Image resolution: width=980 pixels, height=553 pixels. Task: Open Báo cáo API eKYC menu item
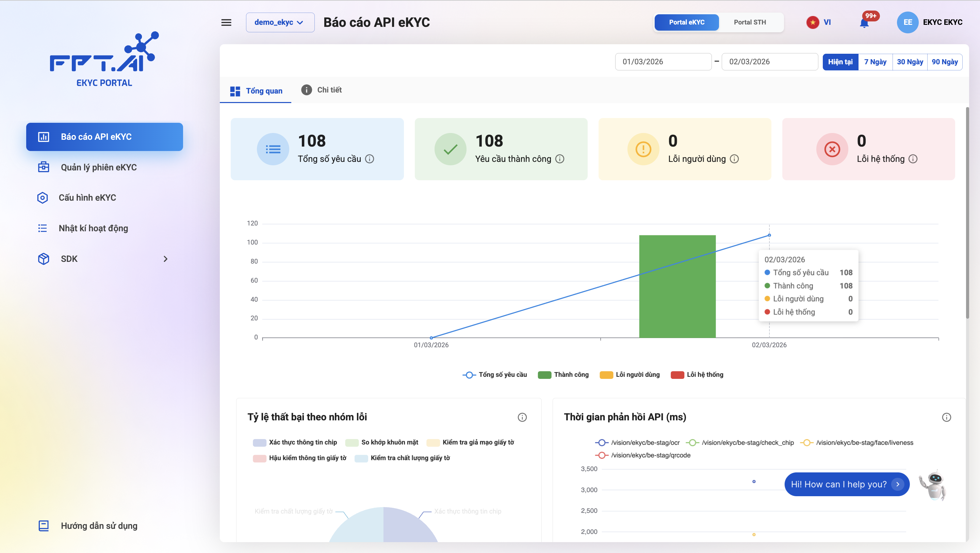104,137
